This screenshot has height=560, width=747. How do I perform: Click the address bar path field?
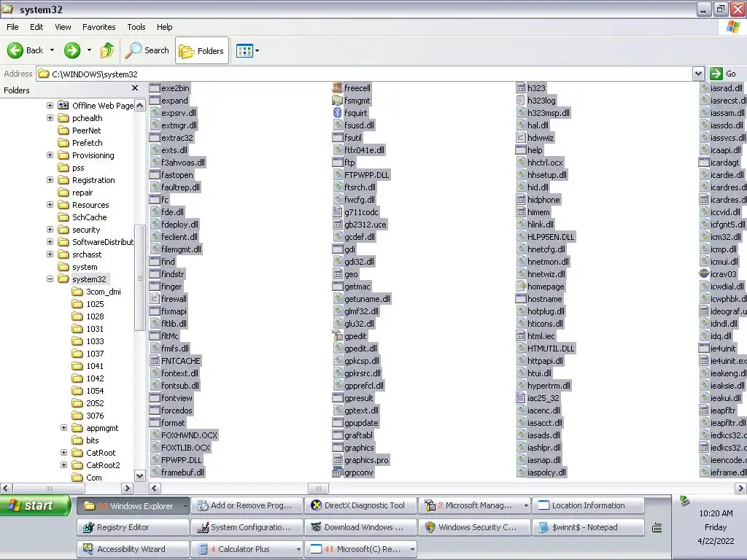pos(365,74)
